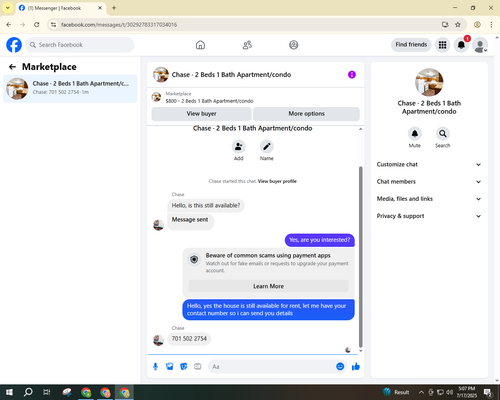Click the View buyer button
500x400 pixels.
click(x=201, y=114)
